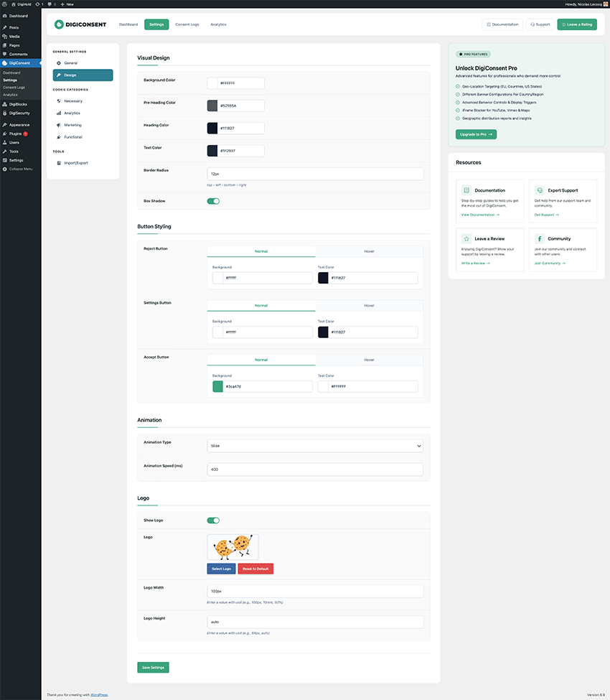Click the Select Logo button
This screenshot has width=610, height=700.
click(x=221, y=569)
